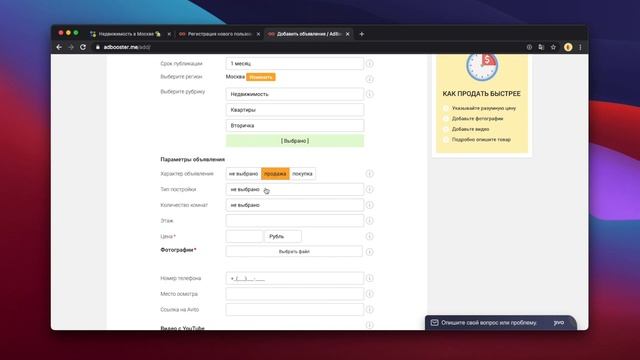This screenshot has width=640, height=360.
Task: Click 'Добавьте фотографии' tip
Action: (x=477, y=119)
